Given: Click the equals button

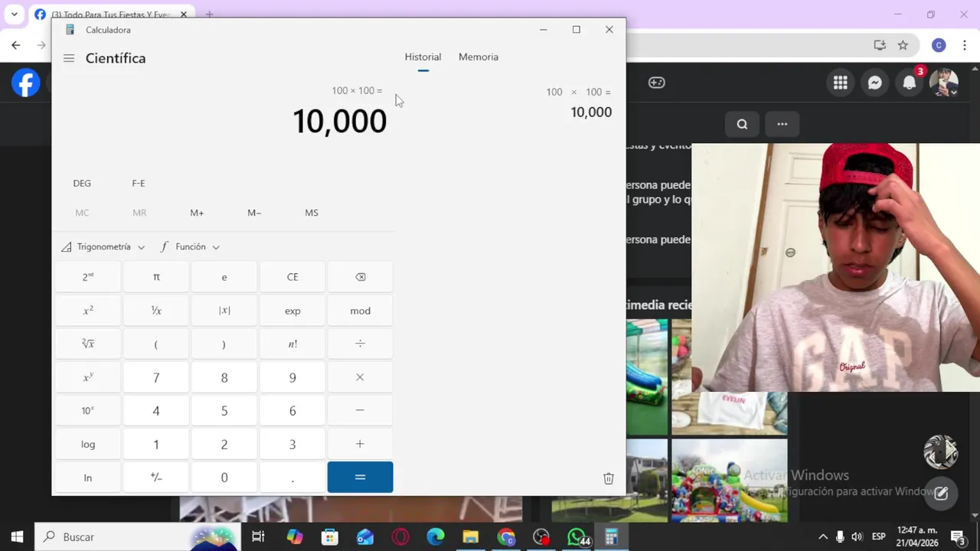Looking at the screenshot, I should pos(361,477).
